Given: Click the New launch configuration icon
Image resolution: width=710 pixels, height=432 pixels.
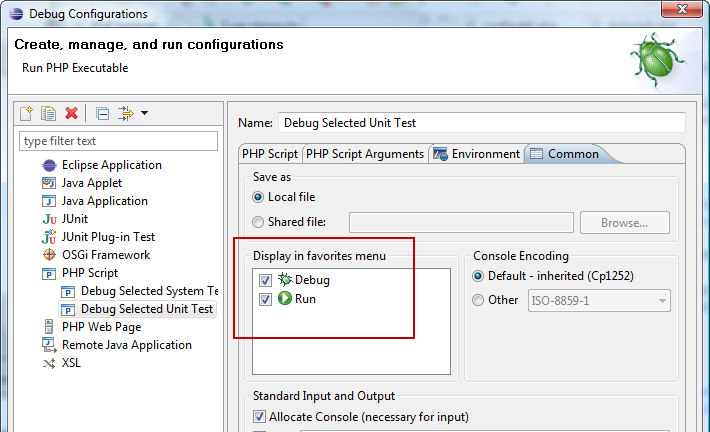Looking at the screenshot, I should (x=27, y=113).
